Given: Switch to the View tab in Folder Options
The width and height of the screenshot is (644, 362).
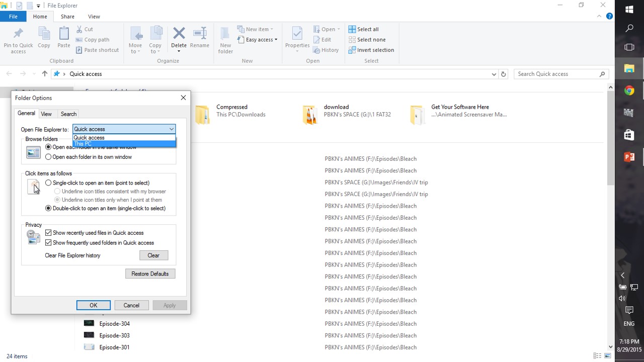Looking at the screenshot, I should point(46,114).
